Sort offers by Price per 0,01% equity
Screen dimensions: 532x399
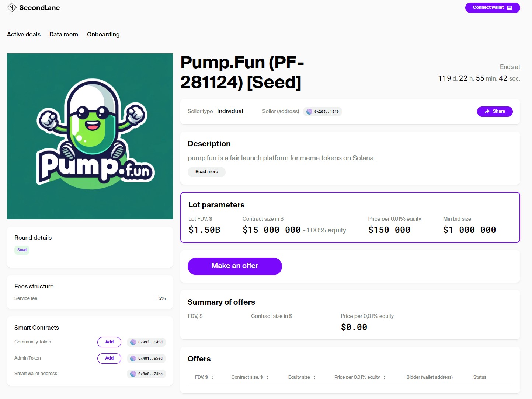(384, 378)
